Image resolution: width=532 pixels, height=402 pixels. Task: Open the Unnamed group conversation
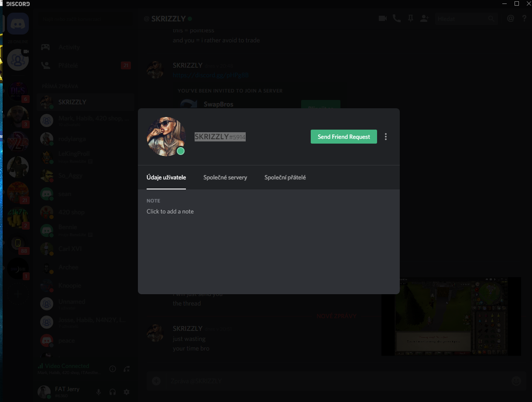[86, 304]
